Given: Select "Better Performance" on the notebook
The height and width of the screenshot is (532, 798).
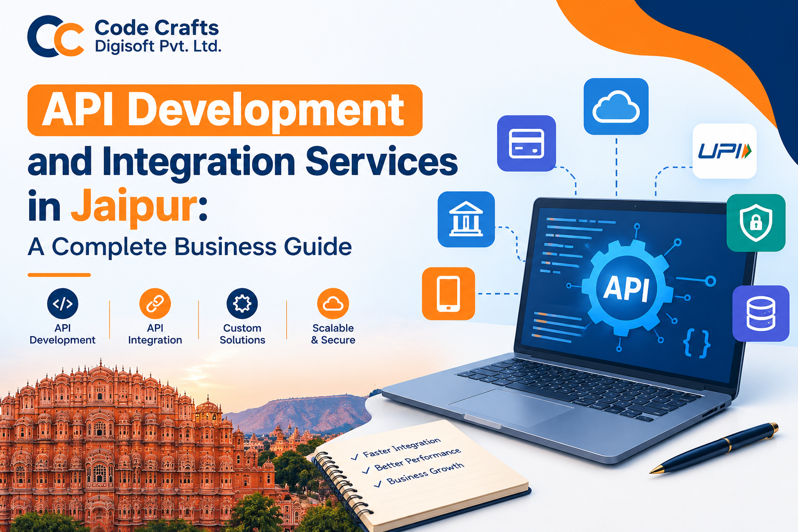Looking at the screenshot, I should [x=417, y=459].
